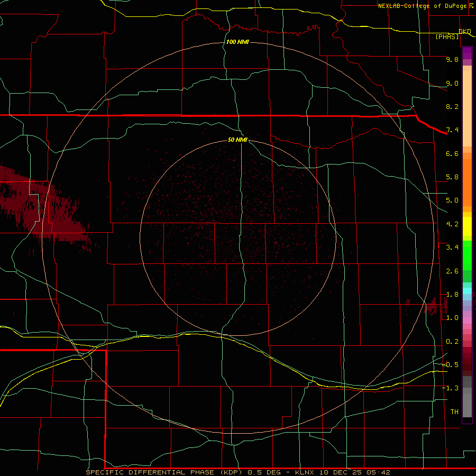Click the pink color bar segment
The width and height of the screenshot is (476, 476).
pos(467,321)
